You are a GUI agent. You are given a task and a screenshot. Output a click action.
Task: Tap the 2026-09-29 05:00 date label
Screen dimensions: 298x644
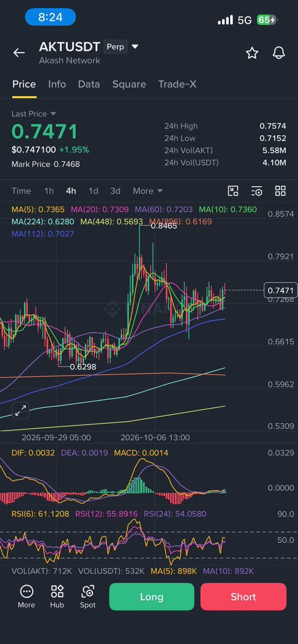[x=56, y=437]
